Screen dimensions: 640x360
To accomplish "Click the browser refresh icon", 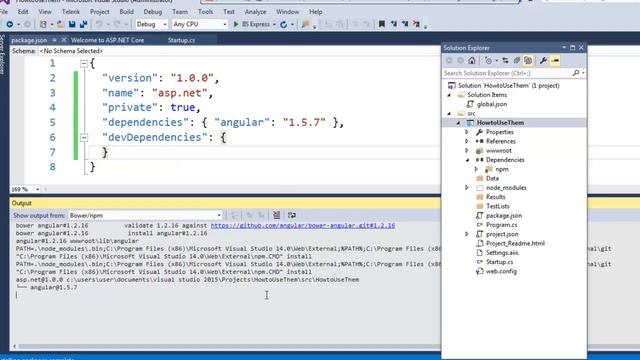I will (284, 24).
